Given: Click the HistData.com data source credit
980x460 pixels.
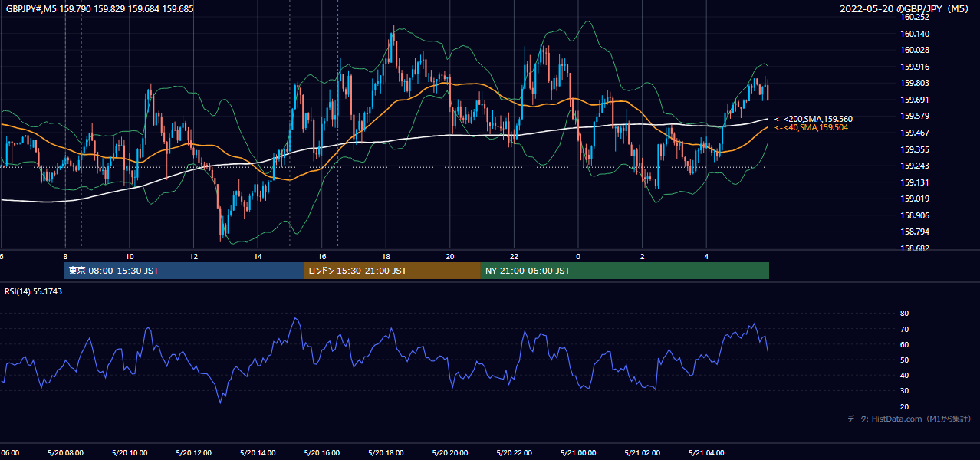Looking at the screenshot, I should (x=909, y=419).
